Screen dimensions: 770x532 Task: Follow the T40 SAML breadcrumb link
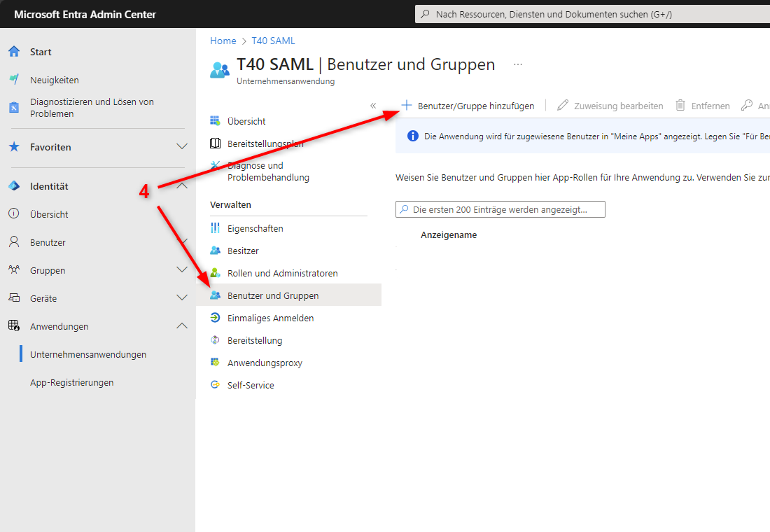(x=273, y=41)
